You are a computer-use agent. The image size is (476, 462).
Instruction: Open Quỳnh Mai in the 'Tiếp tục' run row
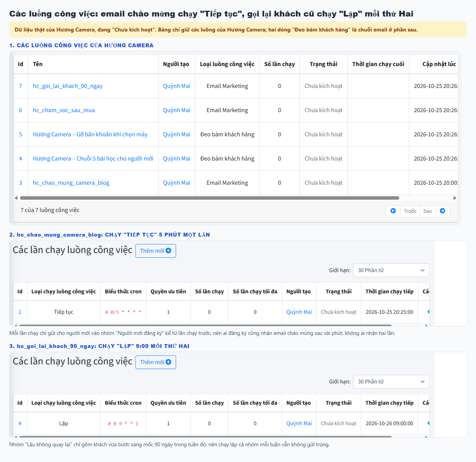coord(299,312)
